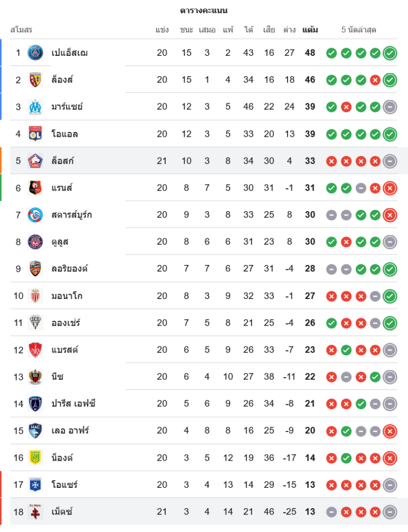Click the ชนะ wins column header
This screenshot has height=532, width=408.
click(x=186, y=30)
